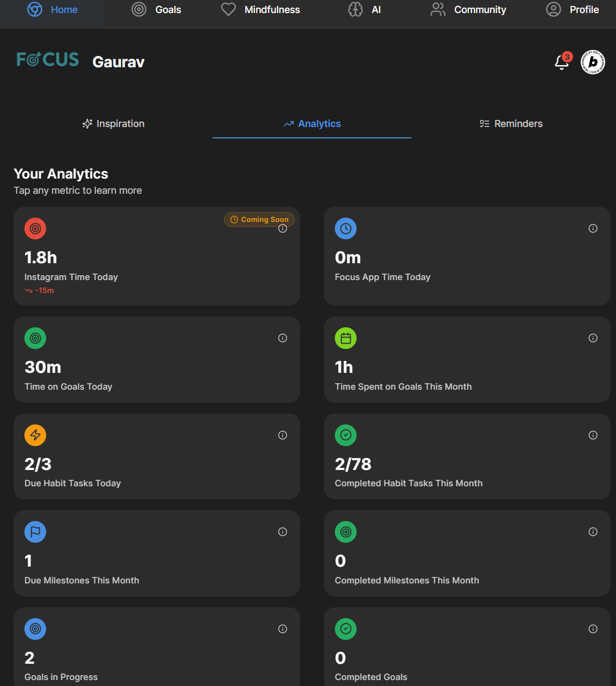
Task: Click the FOCUS app logo
Action: point(48,60)
